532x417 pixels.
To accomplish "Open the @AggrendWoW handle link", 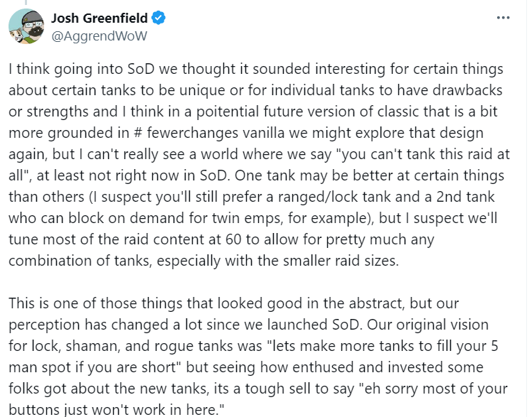I will point(99,36).
